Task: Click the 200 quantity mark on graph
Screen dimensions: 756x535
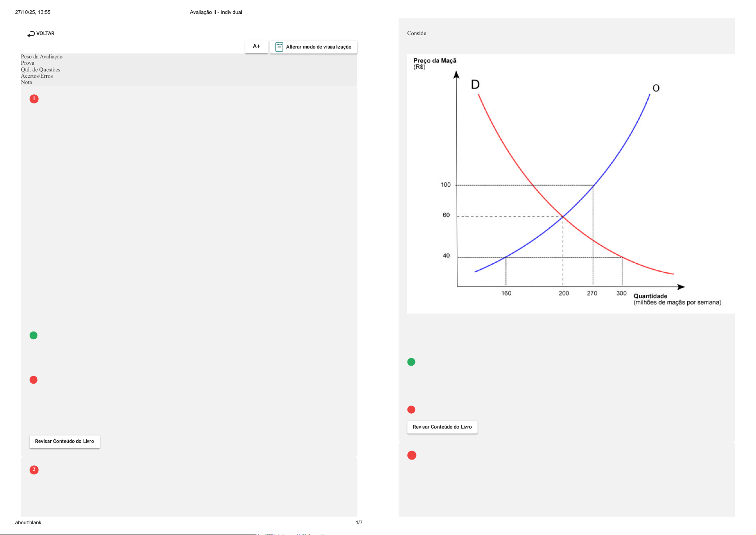Action: click(564, 293)
